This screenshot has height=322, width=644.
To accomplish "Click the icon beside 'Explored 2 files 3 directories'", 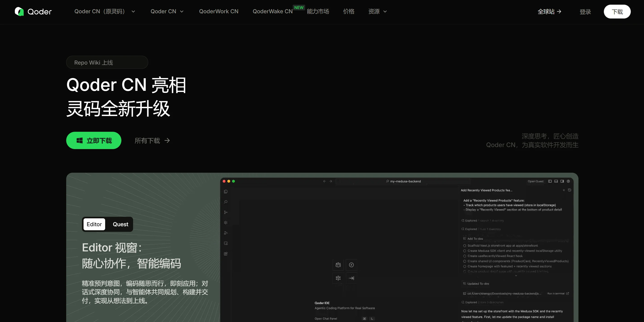I will click(x=463, y=302).
